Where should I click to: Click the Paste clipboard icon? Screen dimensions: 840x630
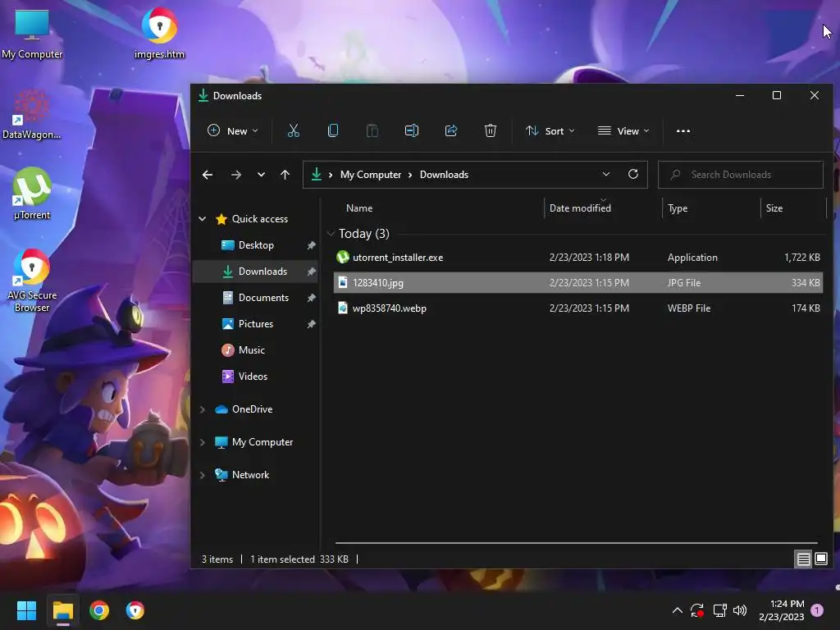pos(372,130)
